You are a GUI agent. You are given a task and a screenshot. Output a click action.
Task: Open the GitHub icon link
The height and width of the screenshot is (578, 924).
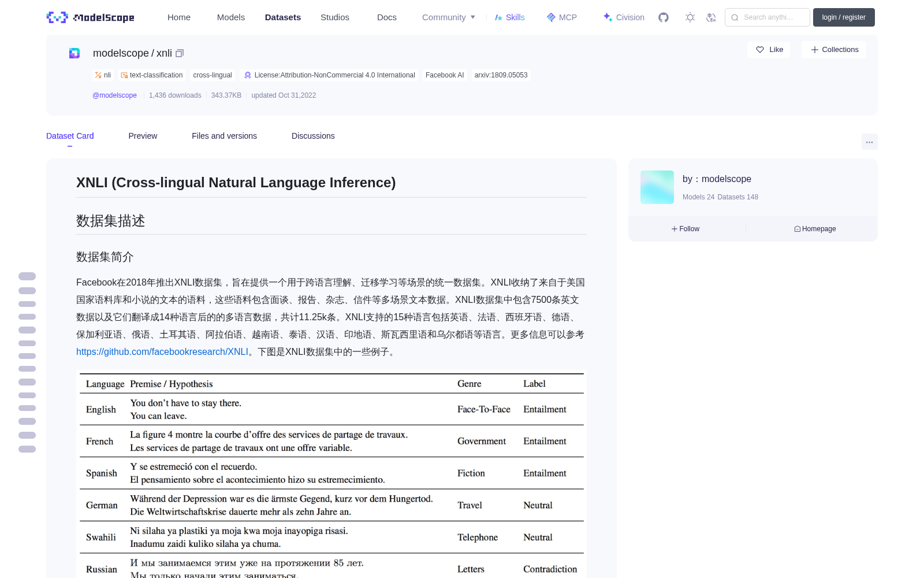coord(664,17)
